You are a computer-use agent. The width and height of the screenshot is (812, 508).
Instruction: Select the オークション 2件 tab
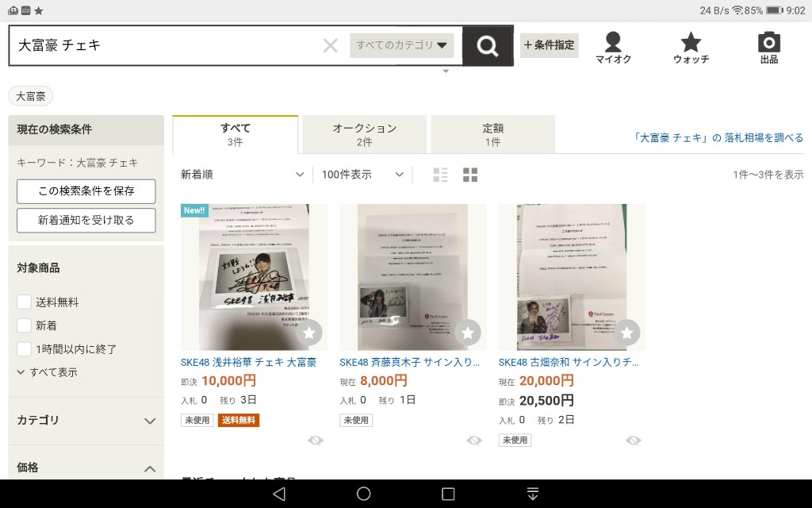click(x=364, y=134)
